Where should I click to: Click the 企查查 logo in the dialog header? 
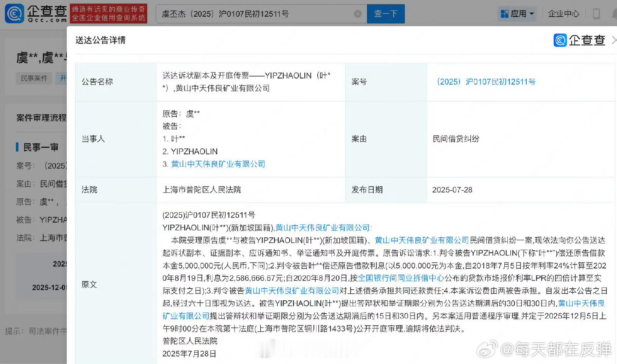point(579,40)
